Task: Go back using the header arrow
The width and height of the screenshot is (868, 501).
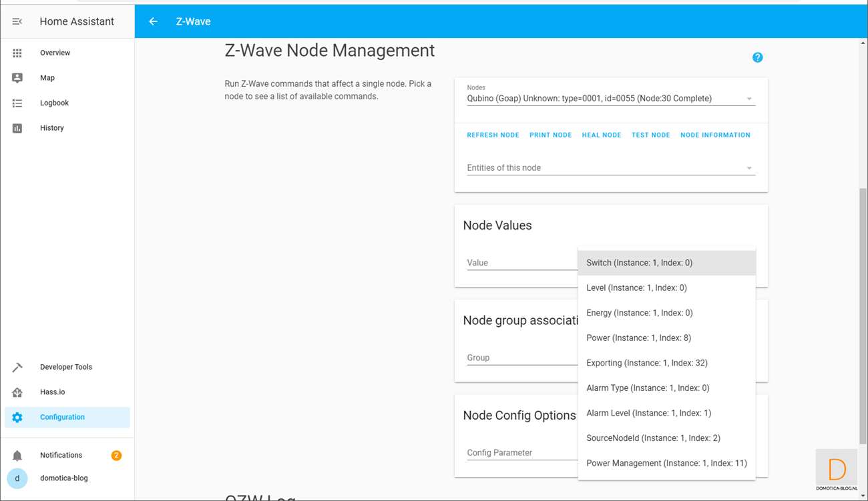Action: [153, 21]
